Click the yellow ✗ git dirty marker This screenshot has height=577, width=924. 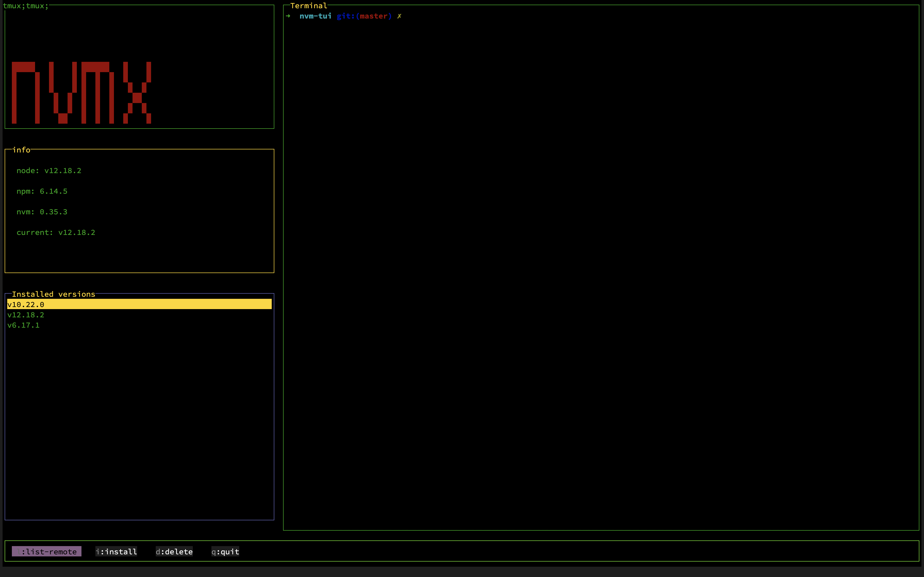(399, 16)
